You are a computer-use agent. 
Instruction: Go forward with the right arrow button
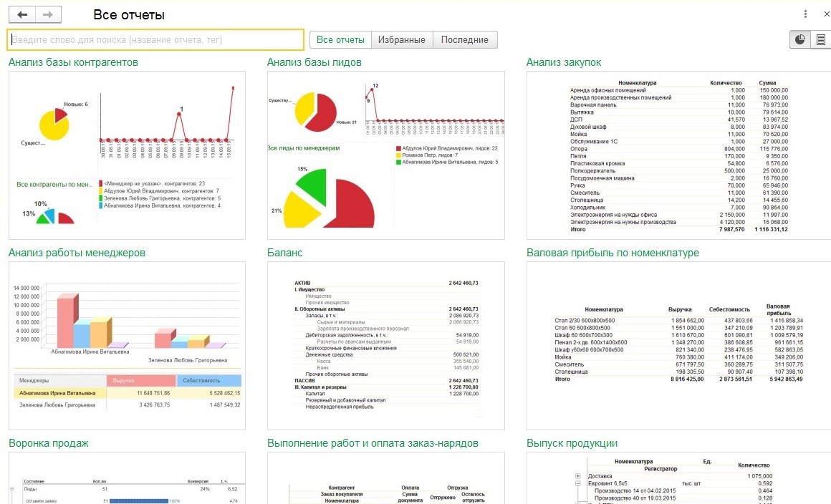(x=47, y=14)
